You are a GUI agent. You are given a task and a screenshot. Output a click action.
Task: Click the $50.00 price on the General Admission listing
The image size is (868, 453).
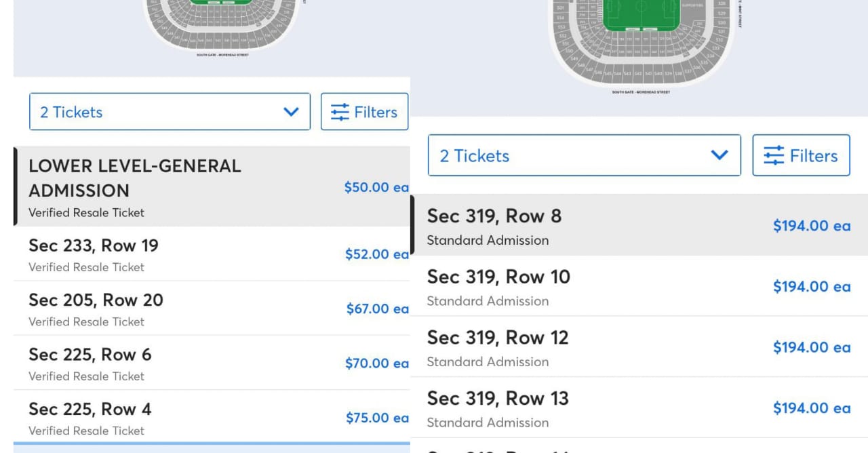tap(376, 187)
